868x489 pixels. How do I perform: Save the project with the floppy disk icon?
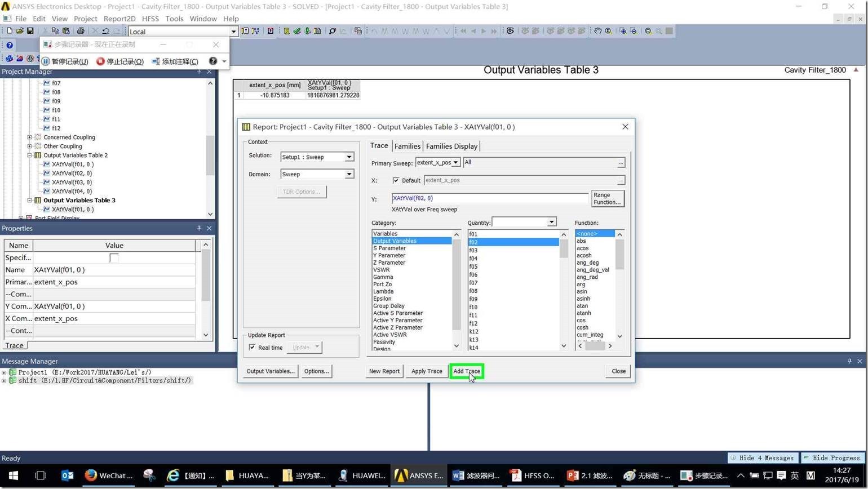pyautogui.click(x=30, y=31)
